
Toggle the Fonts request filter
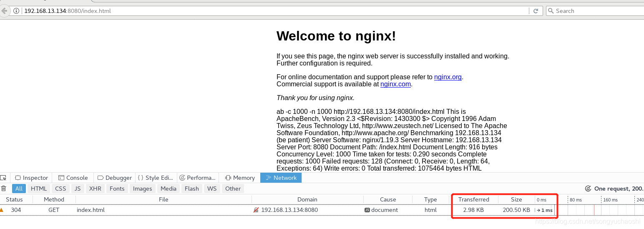tap(117, 189)
